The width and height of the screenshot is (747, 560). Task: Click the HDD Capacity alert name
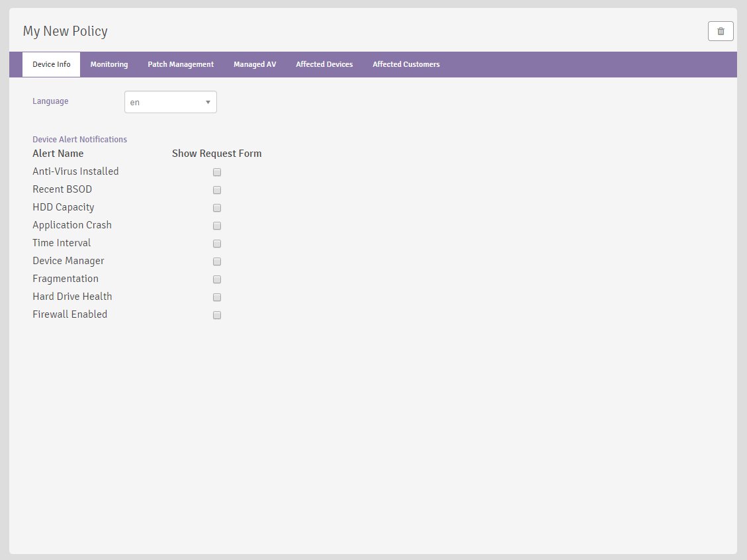tap(64, 207)
